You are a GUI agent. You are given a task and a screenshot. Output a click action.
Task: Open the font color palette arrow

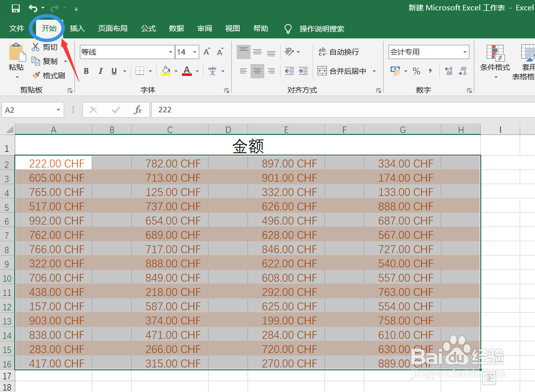tap(197, 71)
